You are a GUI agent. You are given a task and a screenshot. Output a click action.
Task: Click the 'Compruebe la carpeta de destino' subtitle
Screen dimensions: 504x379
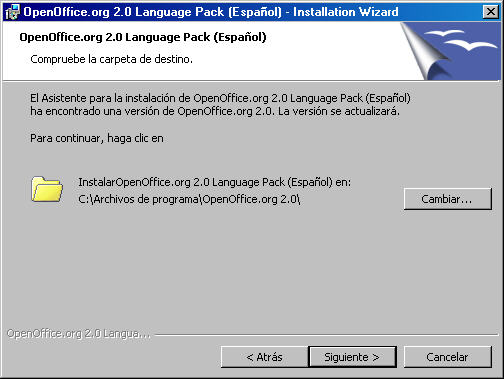(x=111, y=59)
